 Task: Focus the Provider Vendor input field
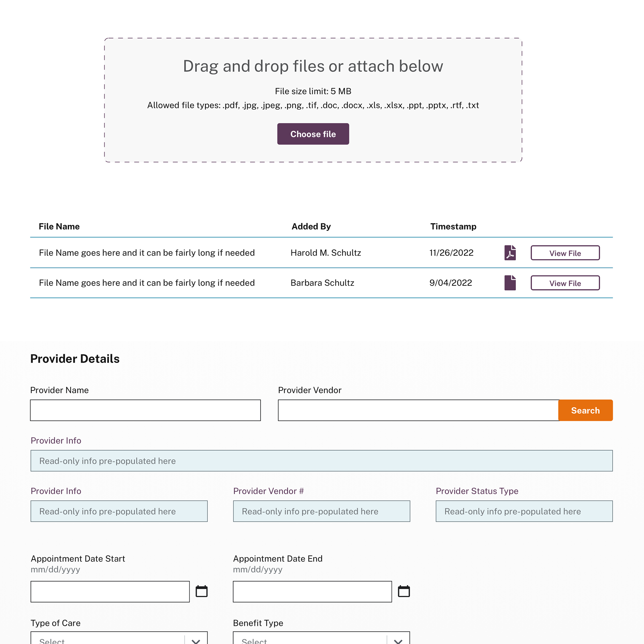tap(418, 410)
